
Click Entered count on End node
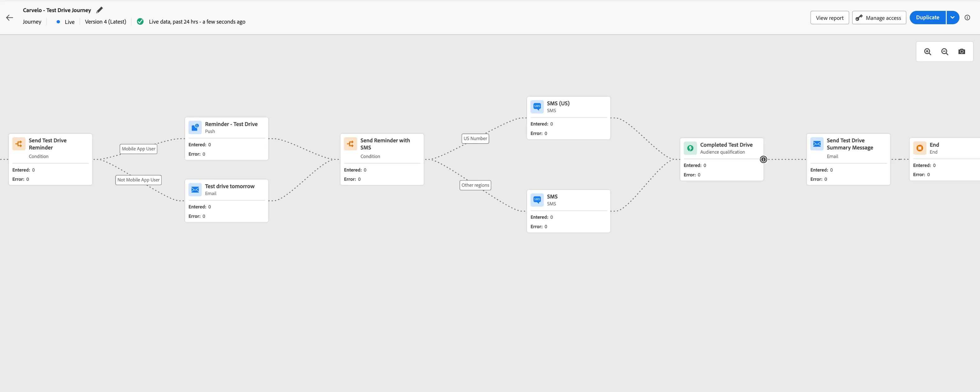(x=924, y=165)
